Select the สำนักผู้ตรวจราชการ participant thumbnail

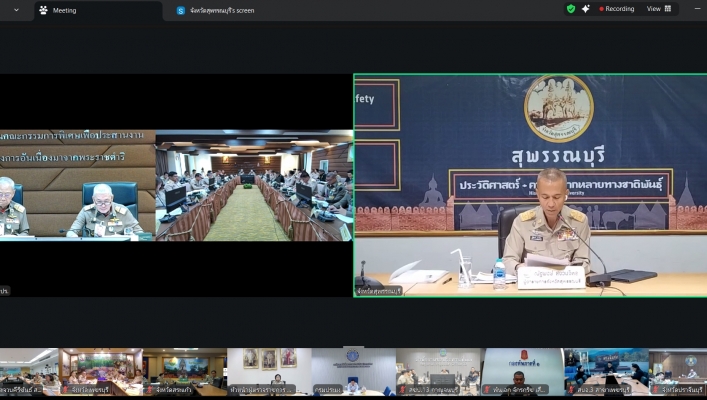point(269,372)
